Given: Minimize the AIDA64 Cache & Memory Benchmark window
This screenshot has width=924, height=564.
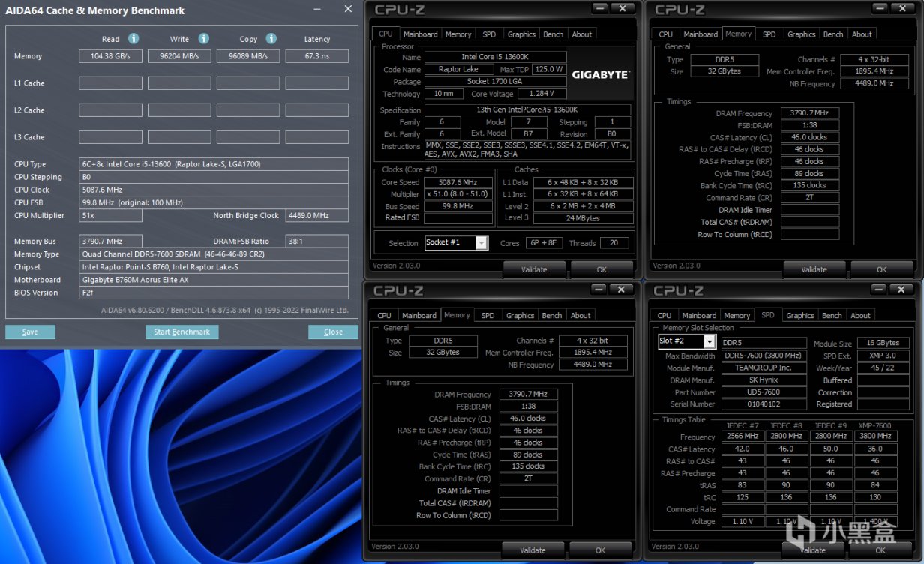Looking at the screenshot, I should [x=316, y=10].
